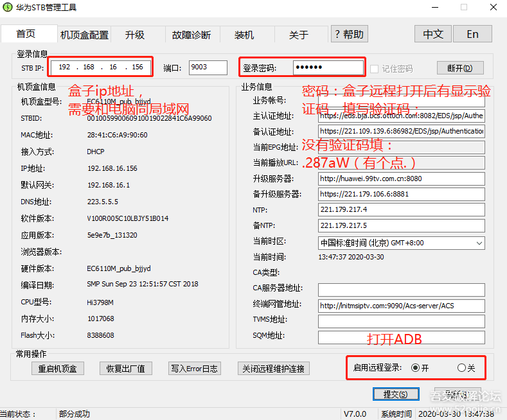The image size is (507, 420).
Task: Click the STB IP address field
Action: [x=100, y=67]
